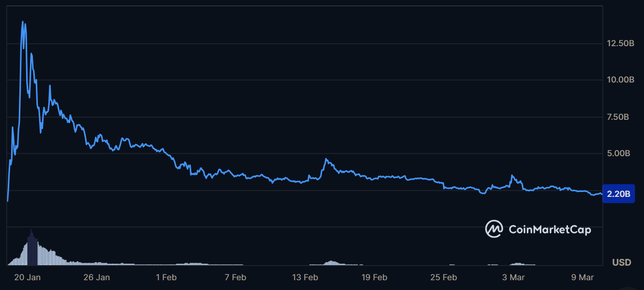Click the 13 Feb date label
This screenshot has width=644, height=290.
(305, 277)
